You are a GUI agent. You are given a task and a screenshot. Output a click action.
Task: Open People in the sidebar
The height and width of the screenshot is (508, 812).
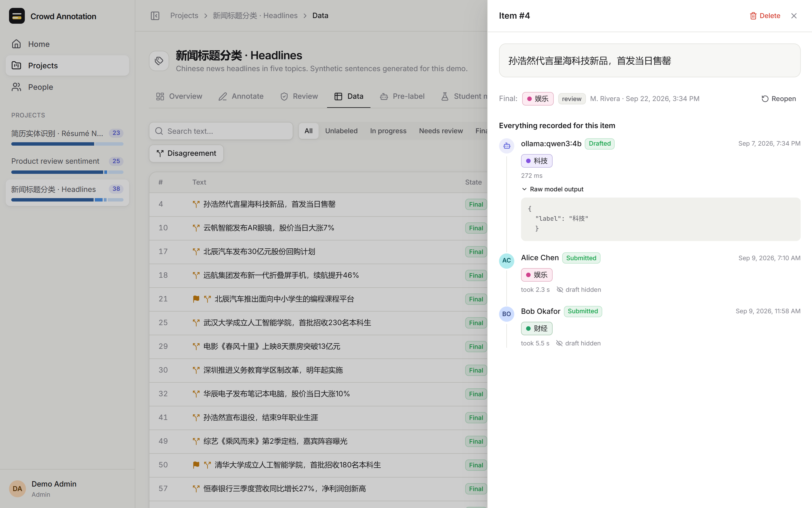(x=67, y=87)
